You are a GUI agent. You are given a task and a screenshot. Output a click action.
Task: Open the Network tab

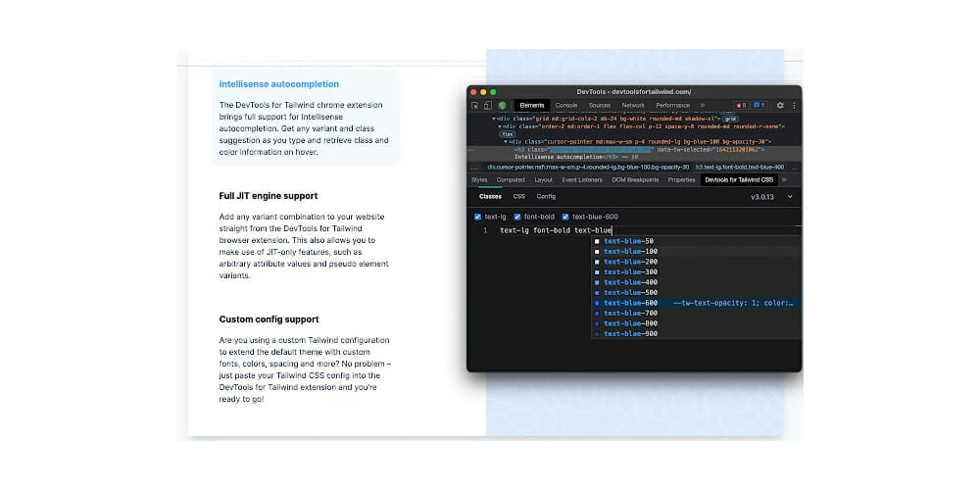pos(633,106)
